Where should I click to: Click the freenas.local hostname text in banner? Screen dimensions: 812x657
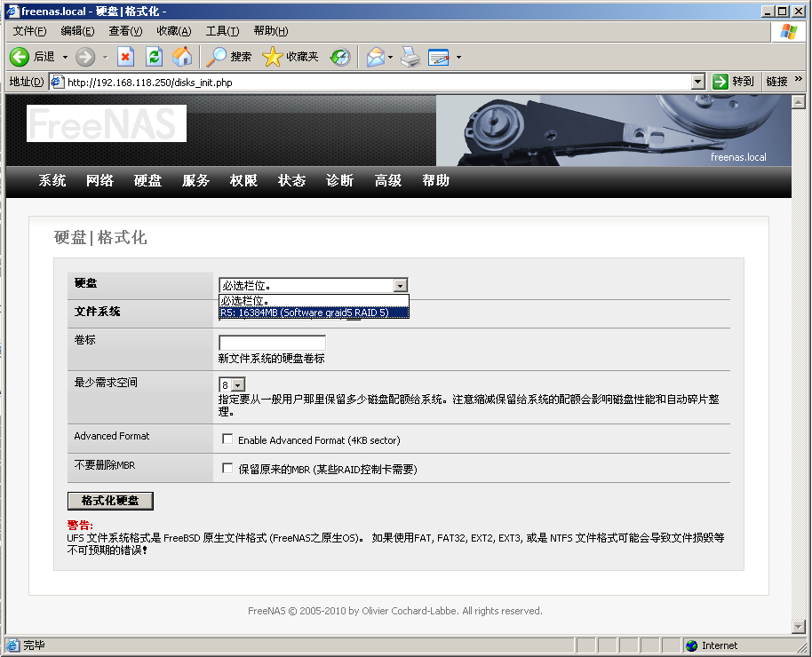point(738,157)
